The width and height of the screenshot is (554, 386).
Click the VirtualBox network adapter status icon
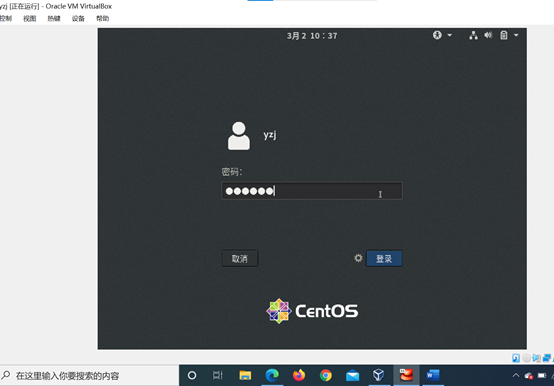pos(547,358)
